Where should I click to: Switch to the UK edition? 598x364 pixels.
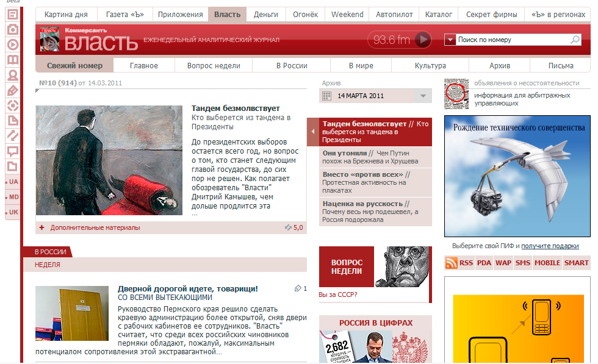coord(13,212)
